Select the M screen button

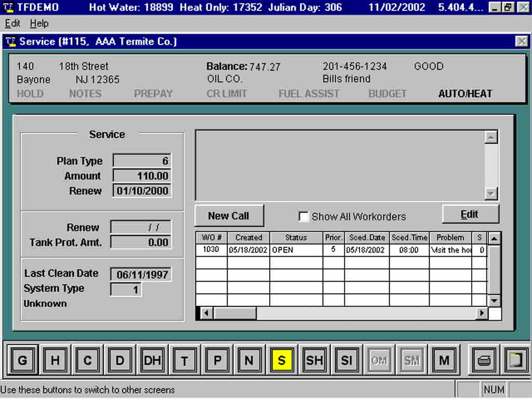pos(444,360)
